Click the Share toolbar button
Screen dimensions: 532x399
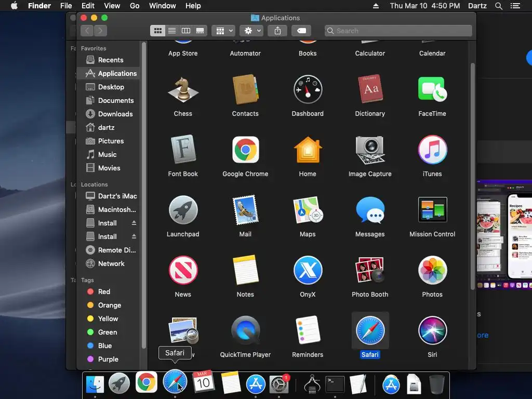pyautogui.click(x=277, y=31)
